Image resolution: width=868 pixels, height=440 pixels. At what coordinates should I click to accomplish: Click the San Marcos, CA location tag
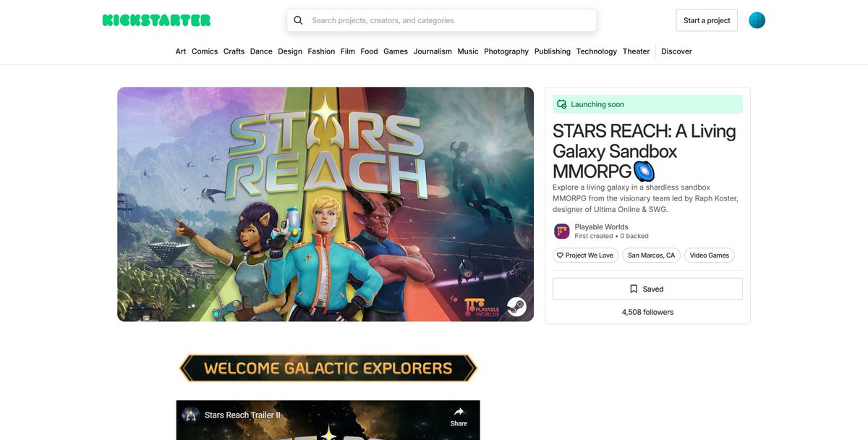[651, 255]
